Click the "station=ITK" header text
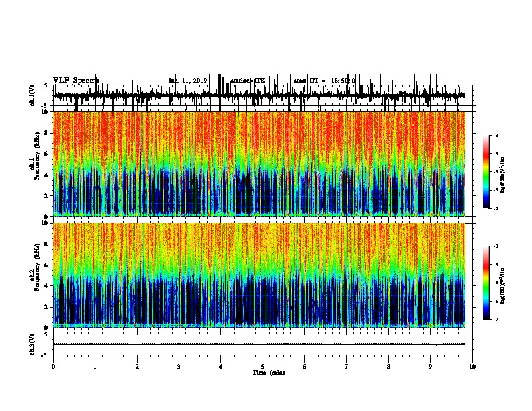 click(x=248, y=81)
